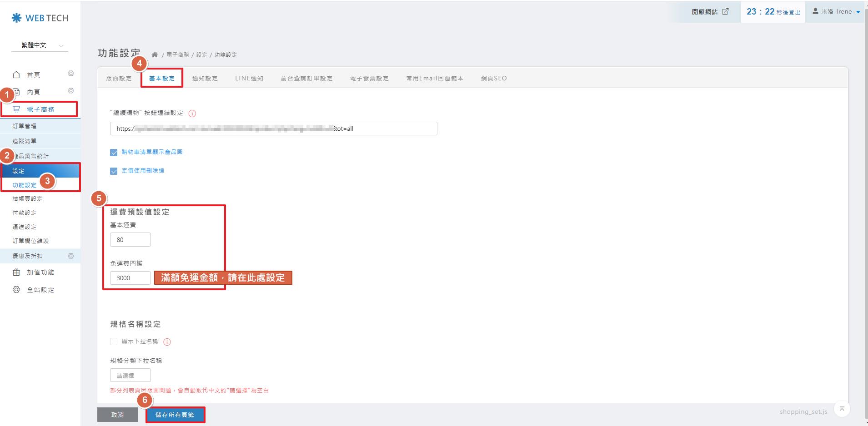This screenshot has height=426, width=868.
Task: Open 訂單管理 in the sidebar
Action: pos(25,126)
